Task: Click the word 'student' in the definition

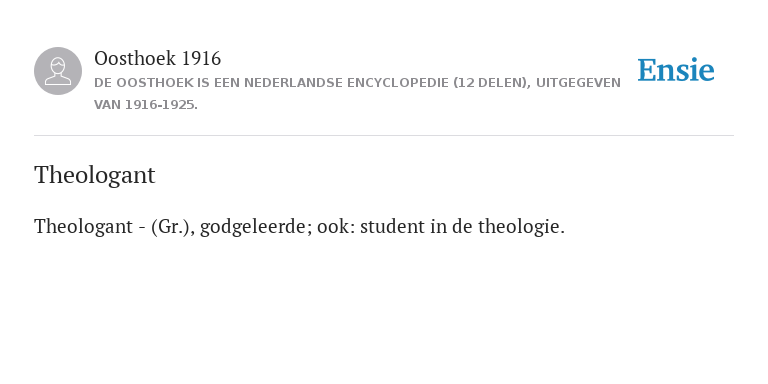Action: tap(393, 227)
